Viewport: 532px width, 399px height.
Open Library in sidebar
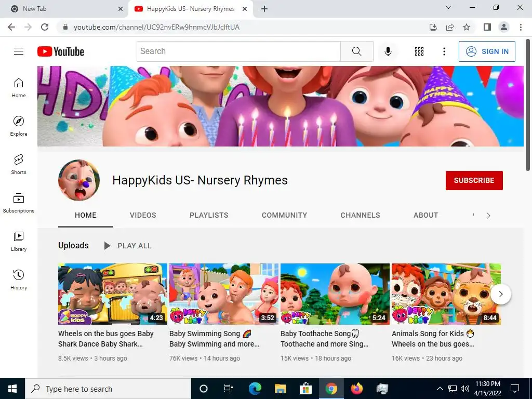(x=19, y=241)
